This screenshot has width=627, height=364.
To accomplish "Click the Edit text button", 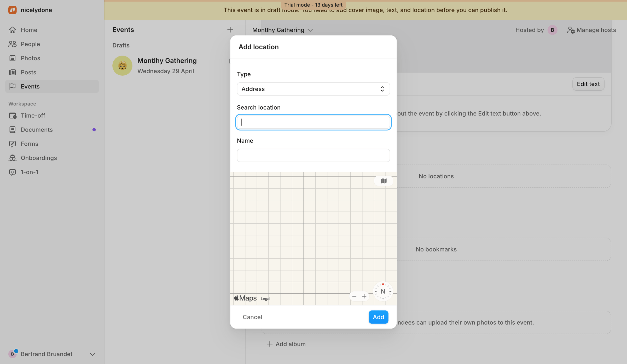I will pos(588,84).
